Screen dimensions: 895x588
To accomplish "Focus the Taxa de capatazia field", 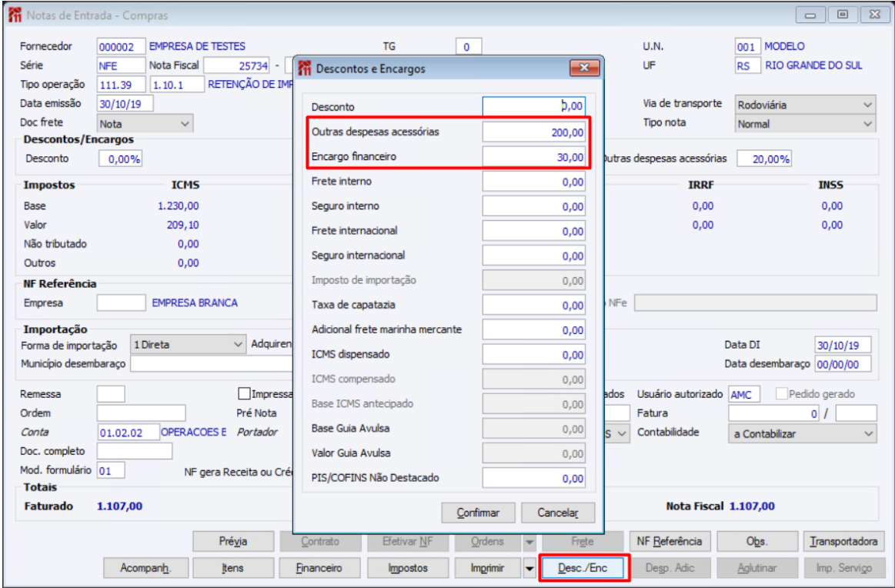I will [x=533, y=305].
